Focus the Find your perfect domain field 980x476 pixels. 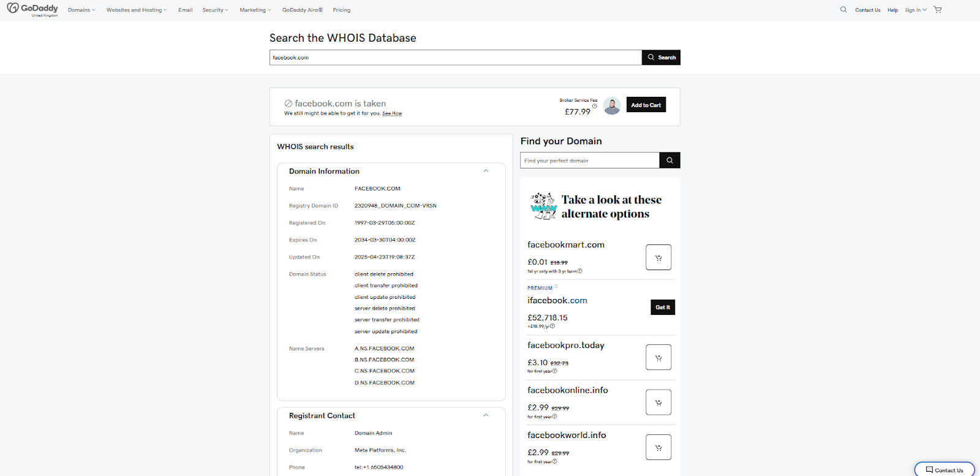(x=589, y=161)
